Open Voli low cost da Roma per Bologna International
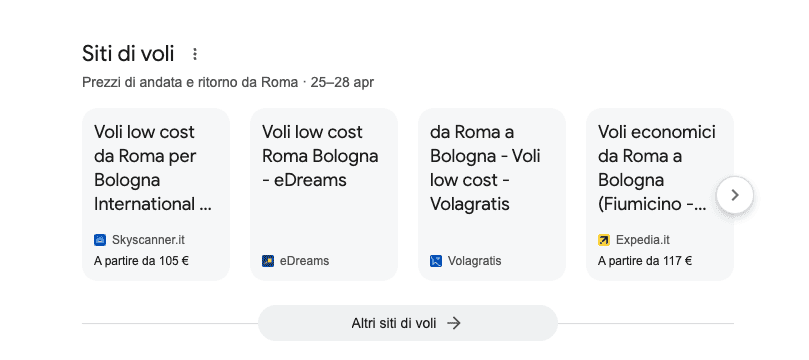809x360 pixels. click(153, 168)
